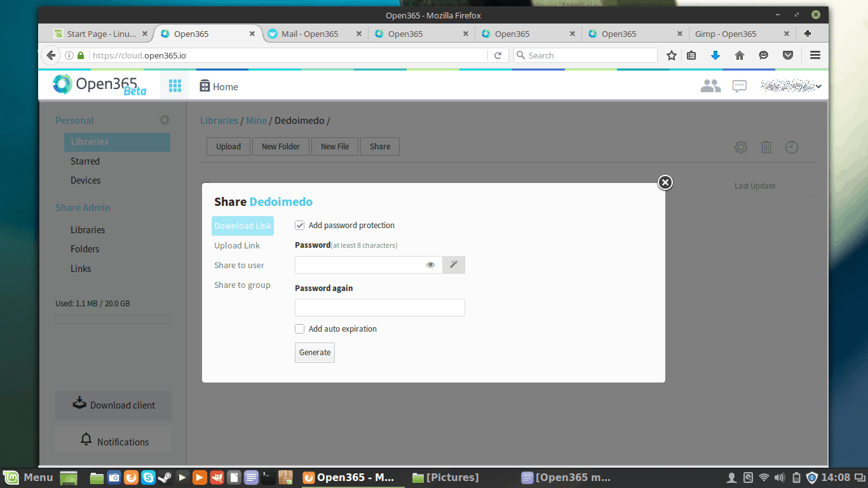
Task: Uncheck Add password protection
Action: [300, 226]
